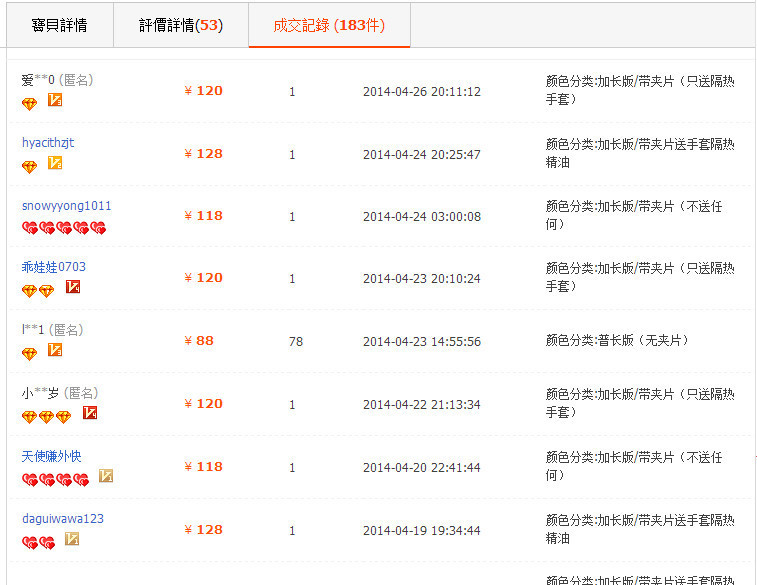
Task: Click two hearts rating under daguiwawa123
Action: click(39, 543)
